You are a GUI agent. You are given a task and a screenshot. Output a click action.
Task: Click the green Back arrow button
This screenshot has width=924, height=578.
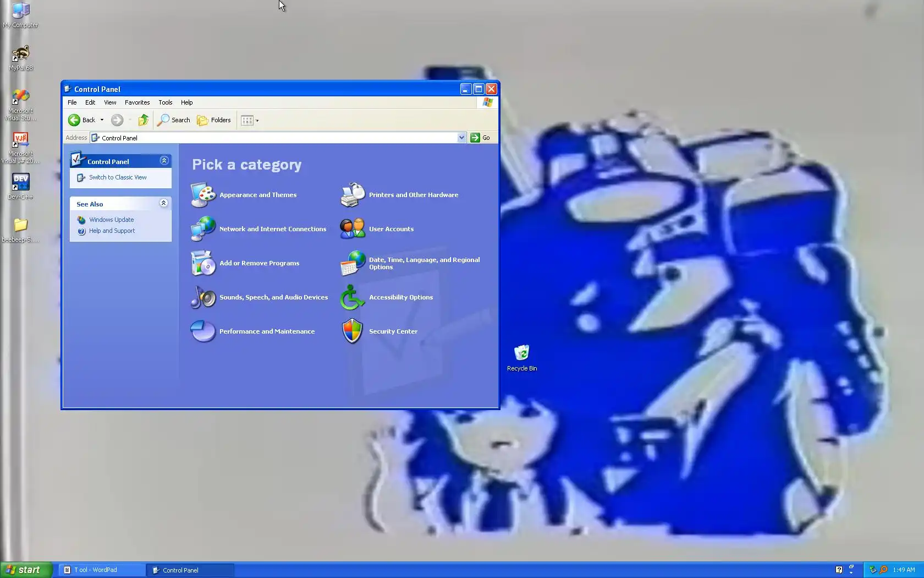(74, 120)
